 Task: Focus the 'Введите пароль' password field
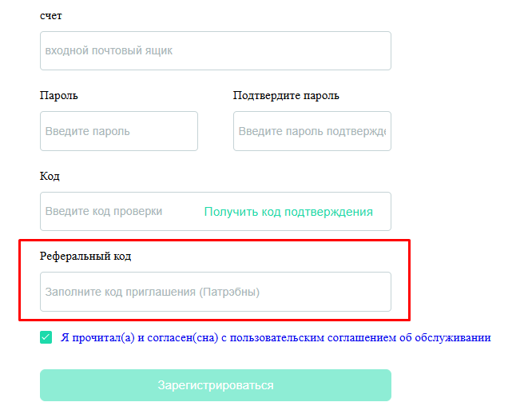click(118, 131)
